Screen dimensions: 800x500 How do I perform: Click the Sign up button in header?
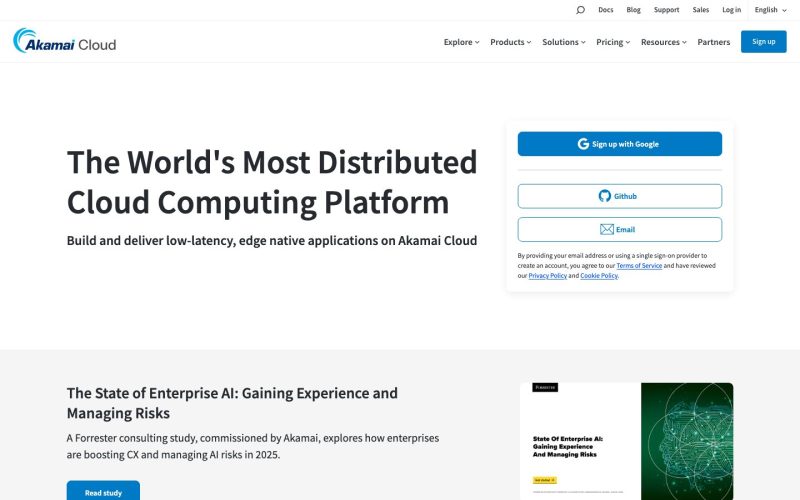click(763, 42)
